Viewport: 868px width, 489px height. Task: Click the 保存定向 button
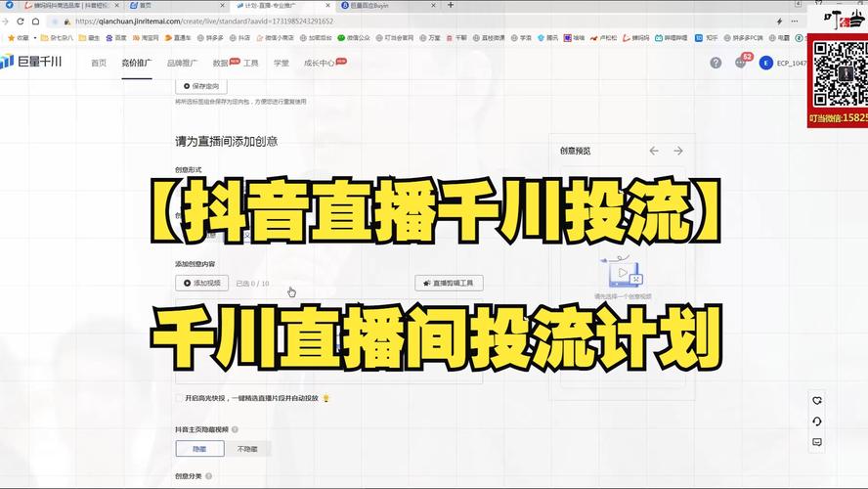click(x=201, y=86)
